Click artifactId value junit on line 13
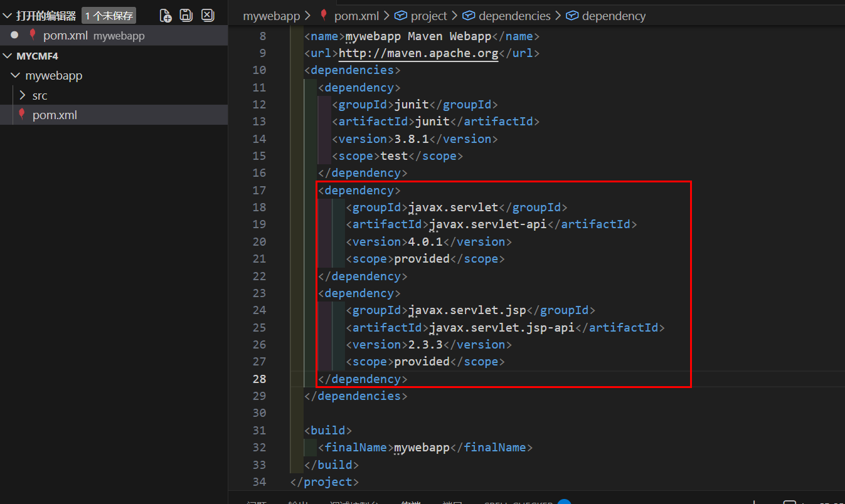This screenshot has height=504, width=845. (x=432, y=121)
